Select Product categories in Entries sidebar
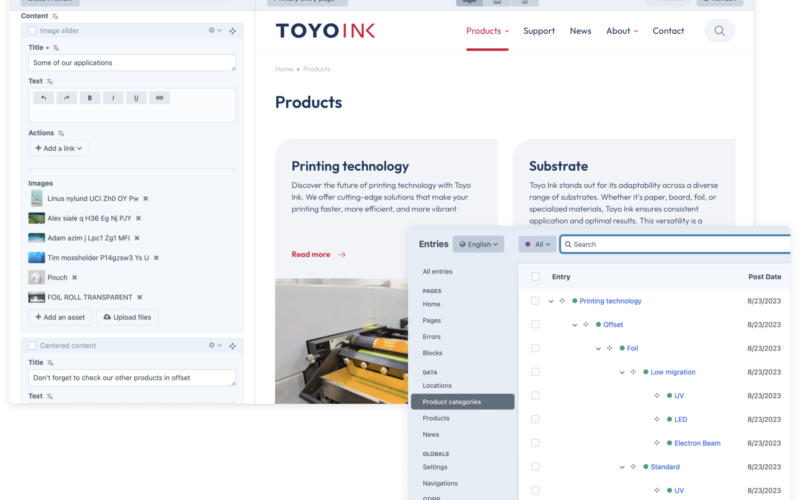 (x=462, y=402)
